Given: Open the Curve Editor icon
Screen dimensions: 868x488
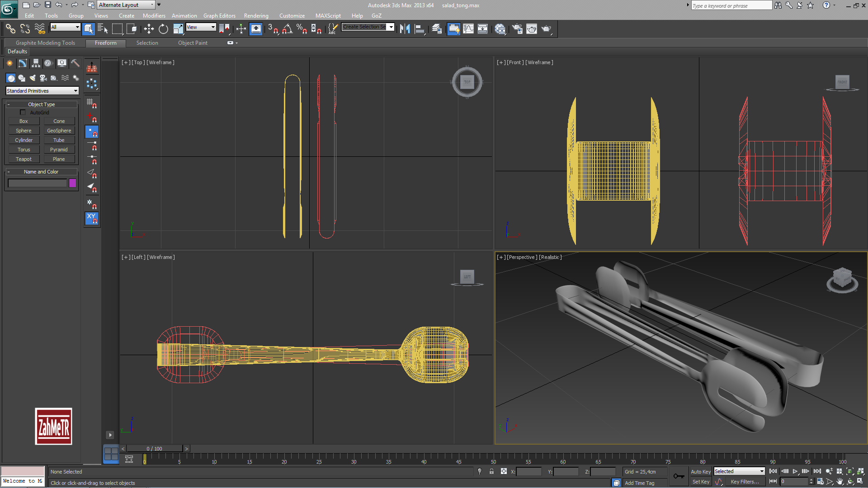Looking at the screenshot, I should click(468, 29).
